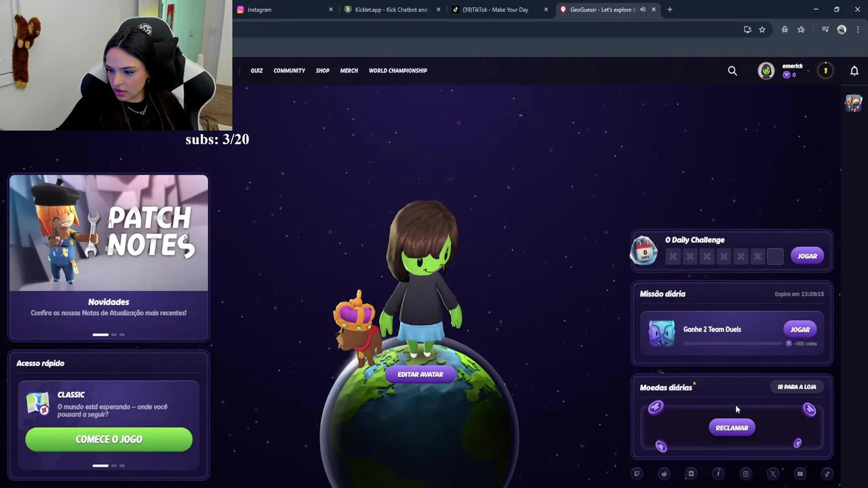The height and width of the screenshot is (488, 868).
Task: Claim daily coins with RECLAMAR
Action: 732,428
